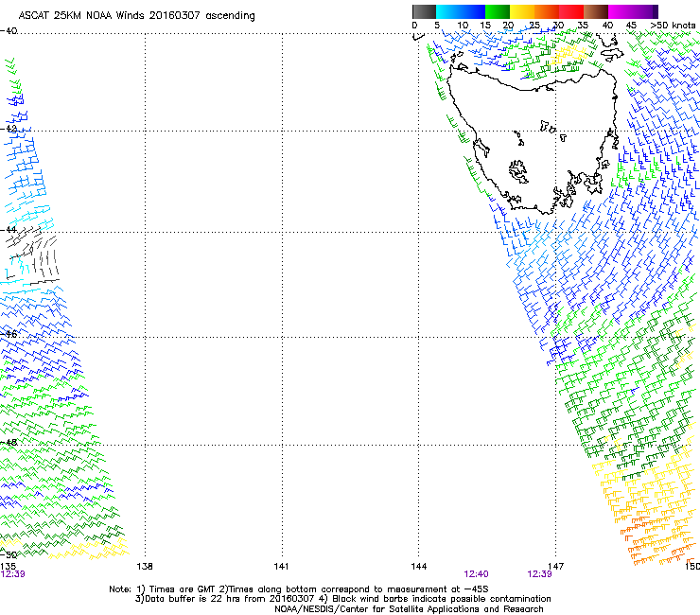The width and height of the screenshot is (700, 615).
Task: Click the '138' longitude label
Action: coord(145,567)
